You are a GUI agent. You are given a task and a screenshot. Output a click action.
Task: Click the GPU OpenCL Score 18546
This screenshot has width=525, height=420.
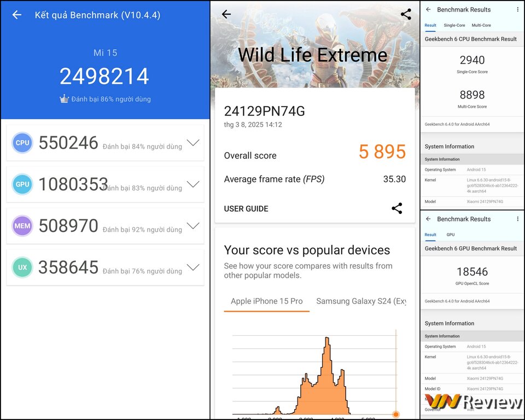pyautogui.click(x=472, y=272)
